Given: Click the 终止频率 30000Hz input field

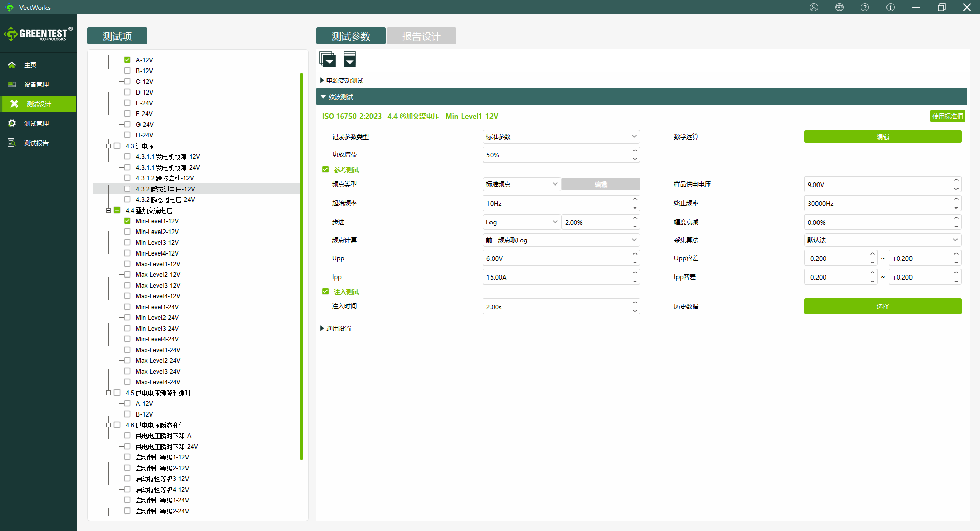Looking at the screenshot, I should point(877,204).
